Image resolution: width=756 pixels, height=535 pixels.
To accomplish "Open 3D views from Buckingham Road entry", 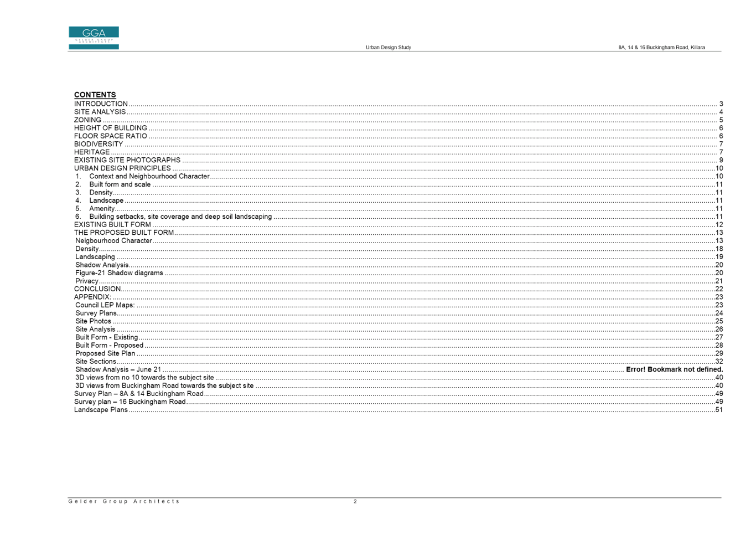I will click(164, 385).
